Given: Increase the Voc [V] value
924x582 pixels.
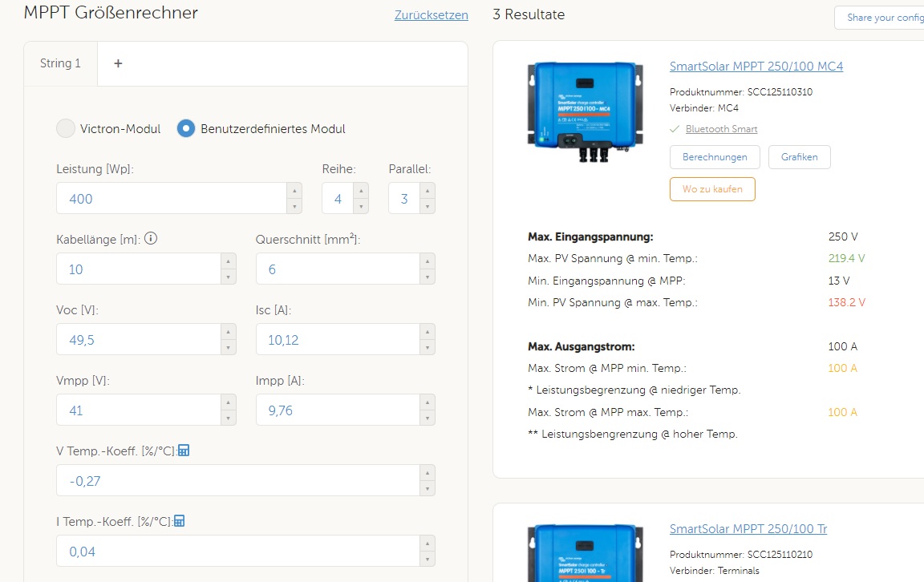Looking at the screenshot, I should (229, 332).
